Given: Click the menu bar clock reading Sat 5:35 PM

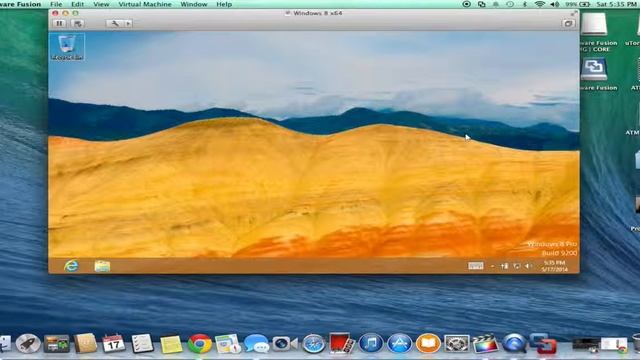Looking at the screenshot, I should pos(616,4).
